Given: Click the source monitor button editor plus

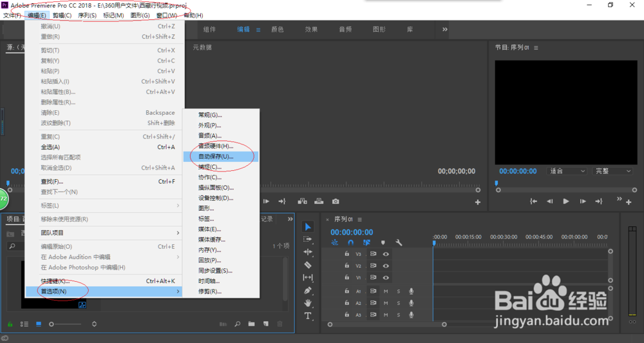Looking at the screenshot, I should [x=478, y=202].
